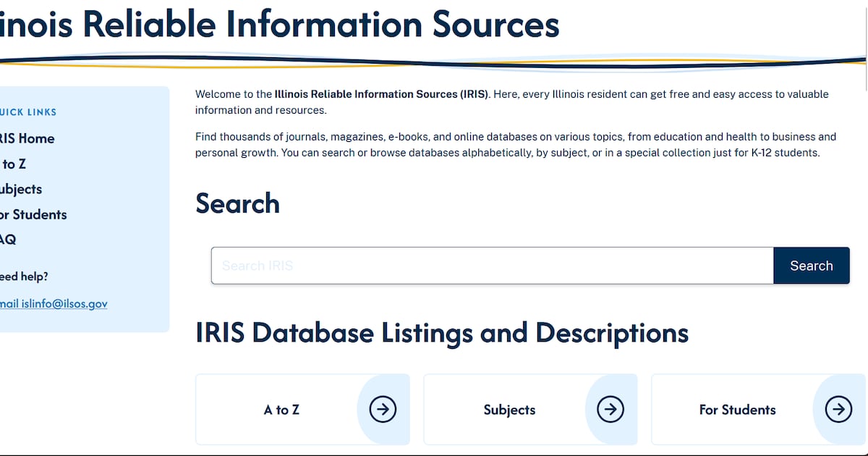Click the welcome paragraph bold IRIS name
This screenshot has height=456, width=868.
click(382, 94)
